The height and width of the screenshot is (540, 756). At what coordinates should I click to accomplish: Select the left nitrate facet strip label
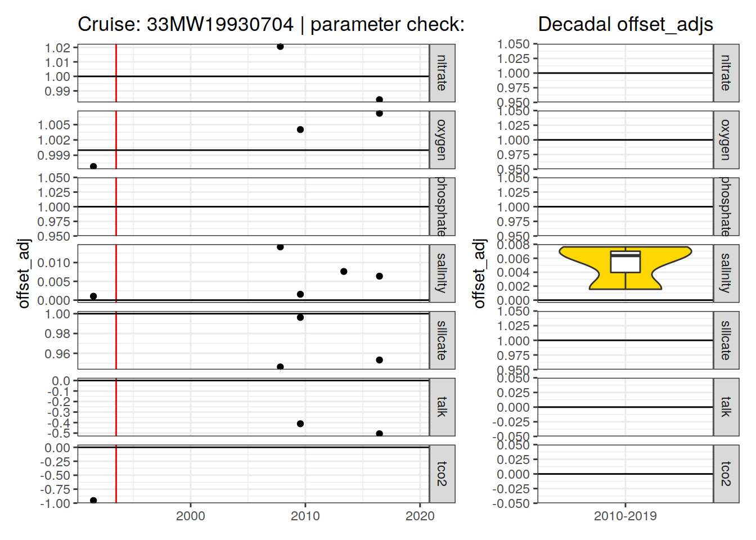tap(442, 73)
